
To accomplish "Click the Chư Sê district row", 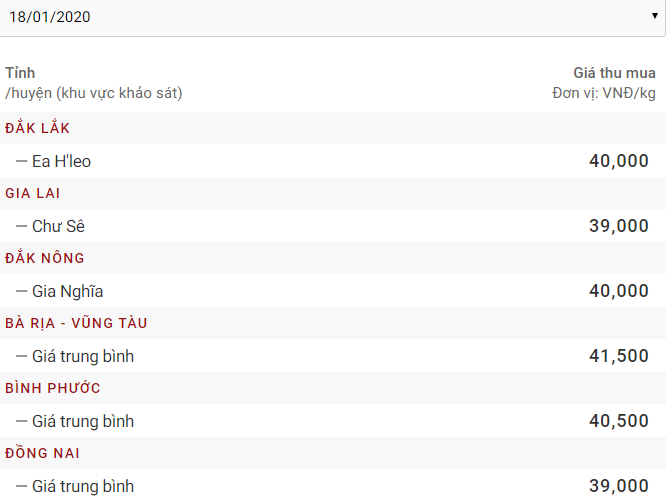I will tap(58, 226).
